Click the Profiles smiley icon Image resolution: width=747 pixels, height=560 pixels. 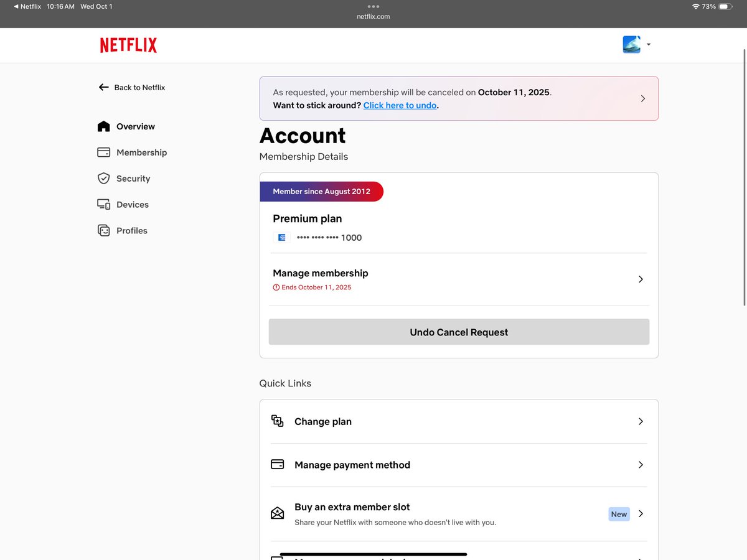click(x=104, y=231)
